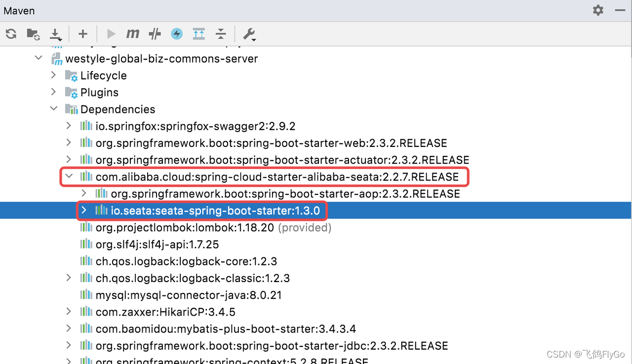Screen dimensions: 632x364
Task: Expand the Plugins node
Action: [x=53, y=92]
